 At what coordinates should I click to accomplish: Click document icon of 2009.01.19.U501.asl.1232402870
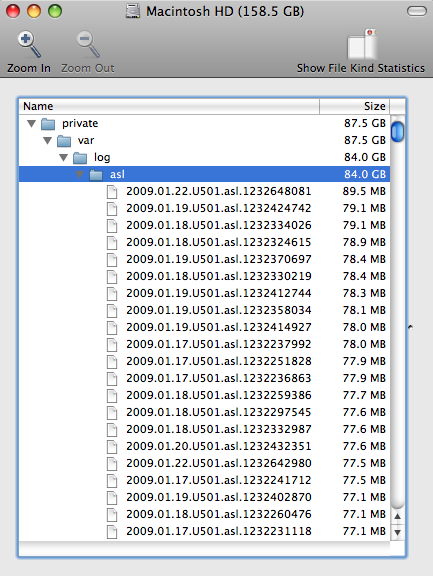(112, 498)
